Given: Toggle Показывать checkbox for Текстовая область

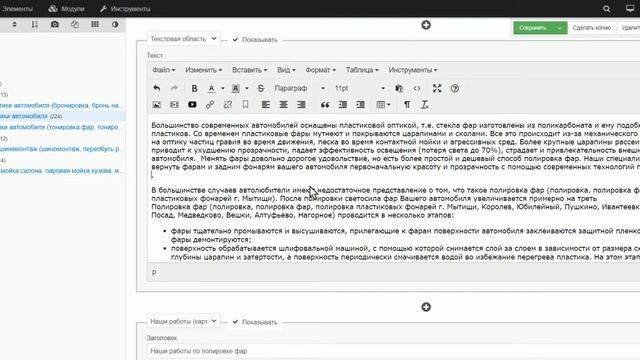Looking at the screenshot, I should point(235,40).
